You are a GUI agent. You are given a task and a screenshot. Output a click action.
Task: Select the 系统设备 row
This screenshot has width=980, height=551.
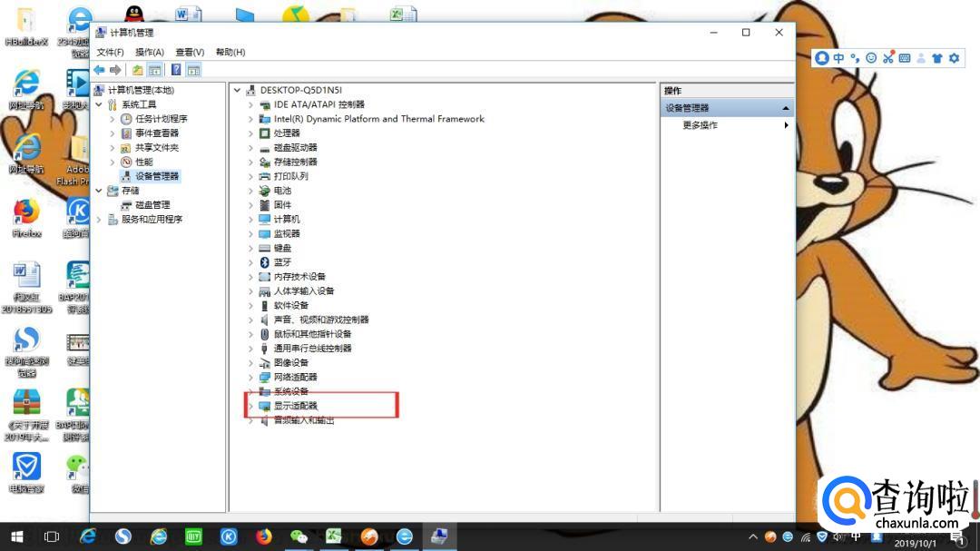tap(290, 391)
